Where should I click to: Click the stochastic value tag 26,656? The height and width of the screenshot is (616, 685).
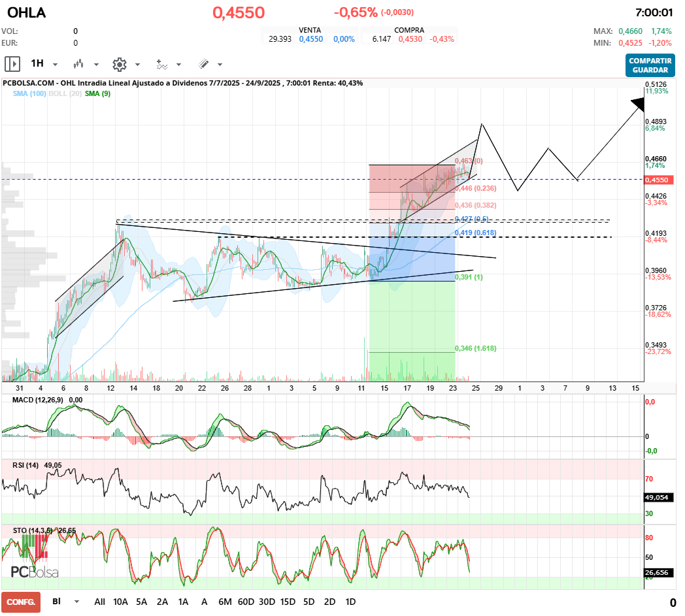(659, 572)
